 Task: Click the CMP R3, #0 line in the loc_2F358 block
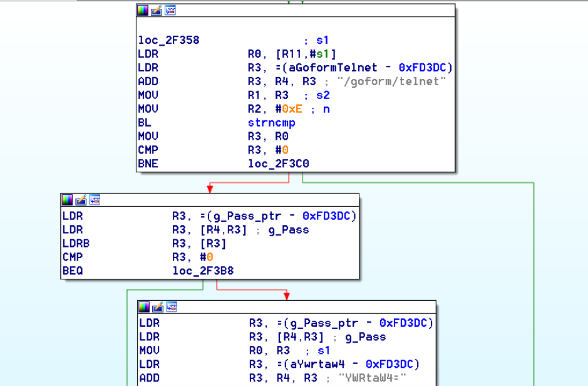213,150
